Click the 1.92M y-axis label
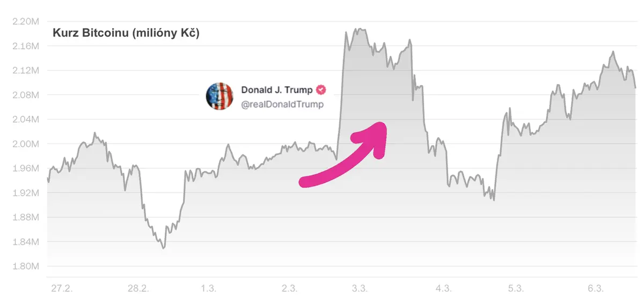Viewport: 644px width, 306px height. pyautogui.click(x=25, y=193)
